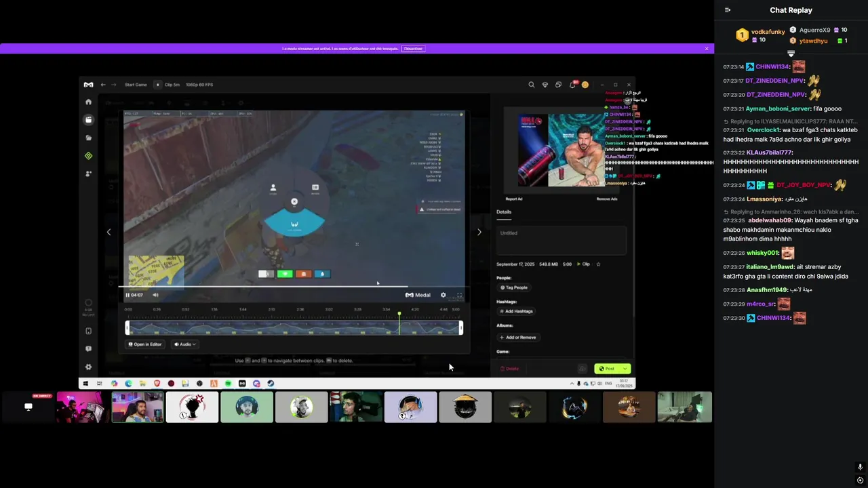The height and width of the screenshot is (488, 868).
Task: Click username whisky001 in chat
Action: pos(762,253)
